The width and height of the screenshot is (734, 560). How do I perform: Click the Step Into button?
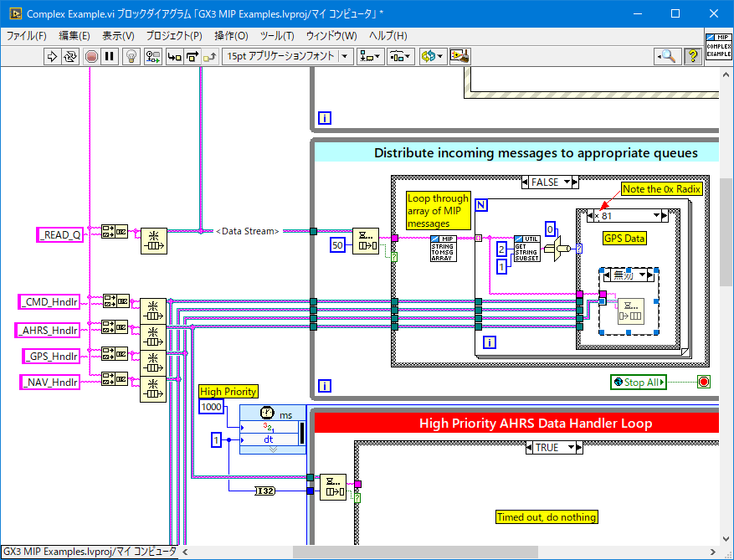click(175, 57)
